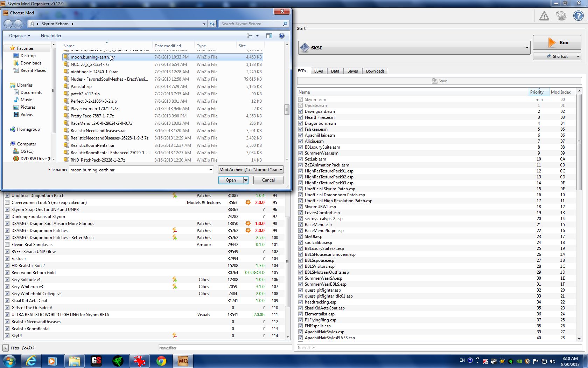588x368 pixels.
Task: Click the refresh icon beside address bar
Action: coord(212,24)
